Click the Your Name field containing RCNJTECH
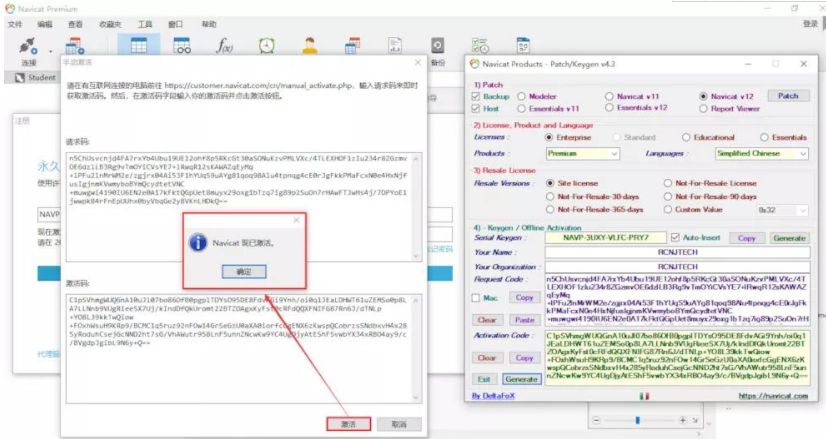 point(677,252)
